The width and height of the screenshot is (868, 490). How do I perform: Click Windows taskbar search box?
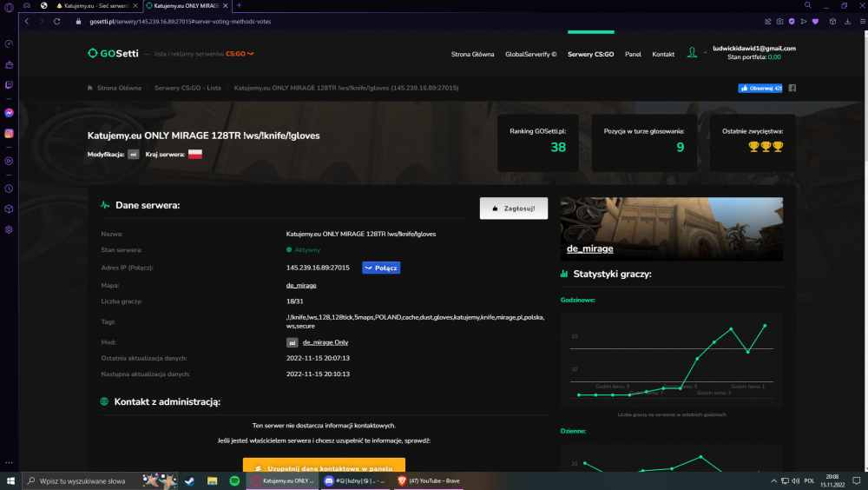tap(101, 481)
